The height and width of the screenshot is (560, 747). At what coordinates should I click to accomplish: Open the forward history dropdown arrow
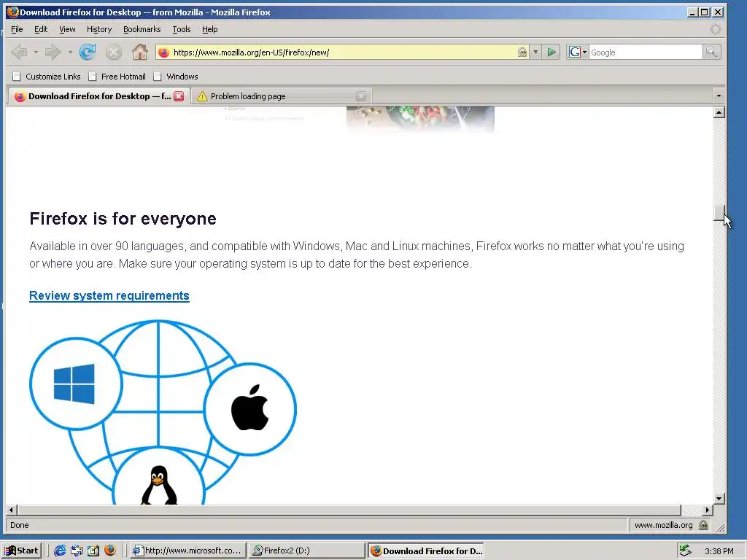70,52
